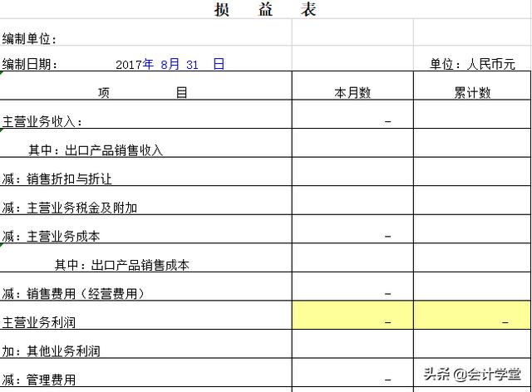
Task: Select 本月数 cell for 主营业务收入
Action: [352, 115]
